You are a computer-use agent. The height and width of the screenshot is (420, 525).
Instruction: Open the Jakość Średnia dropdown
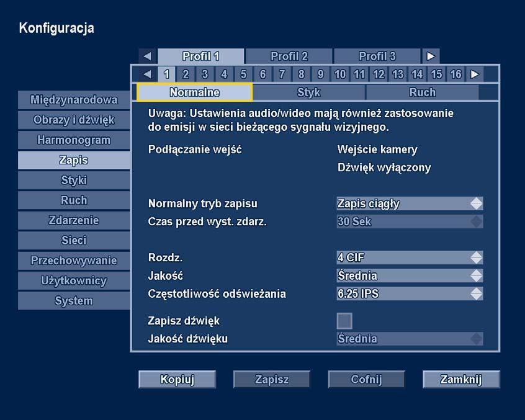[x=410, y=276]
